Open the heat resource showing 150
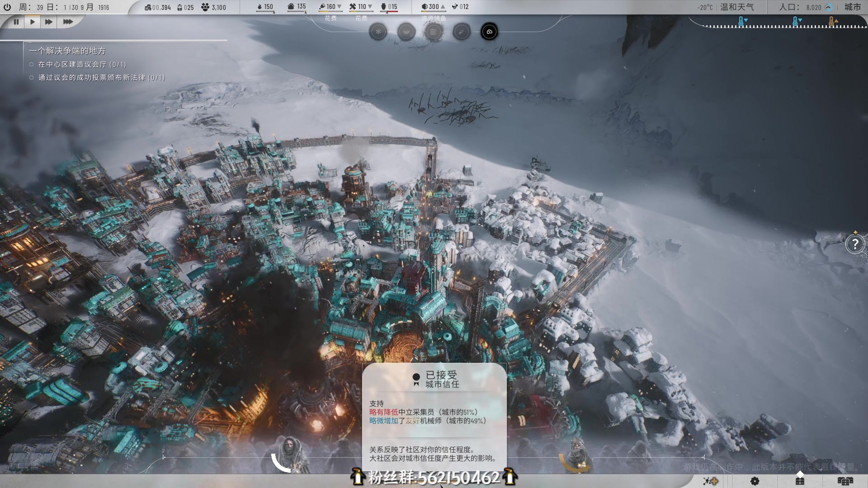 [x=265, y=7]
